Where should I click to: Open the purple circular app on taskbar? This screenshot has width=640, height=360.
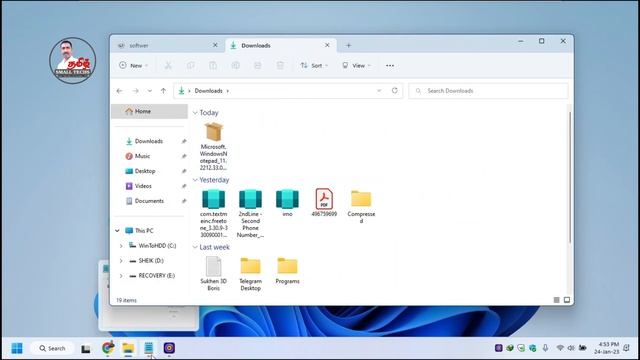(169, 348)
